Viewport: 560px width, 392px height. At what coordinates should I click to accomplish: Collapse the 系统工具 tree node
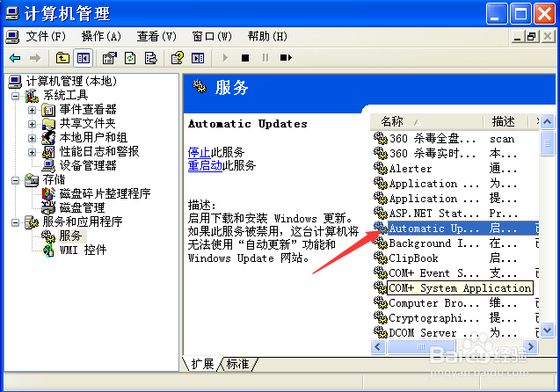pyautogui.click(x=15, y=96)
